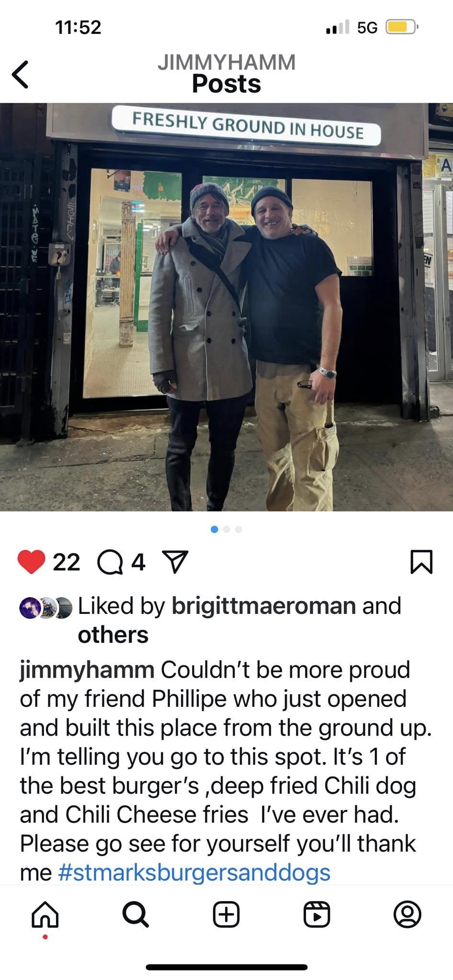Open #stmarksburgersanddogs hashtag
The height and width of the screenshot is (980, 453).
pyautogui.click(x=194, y=872)
